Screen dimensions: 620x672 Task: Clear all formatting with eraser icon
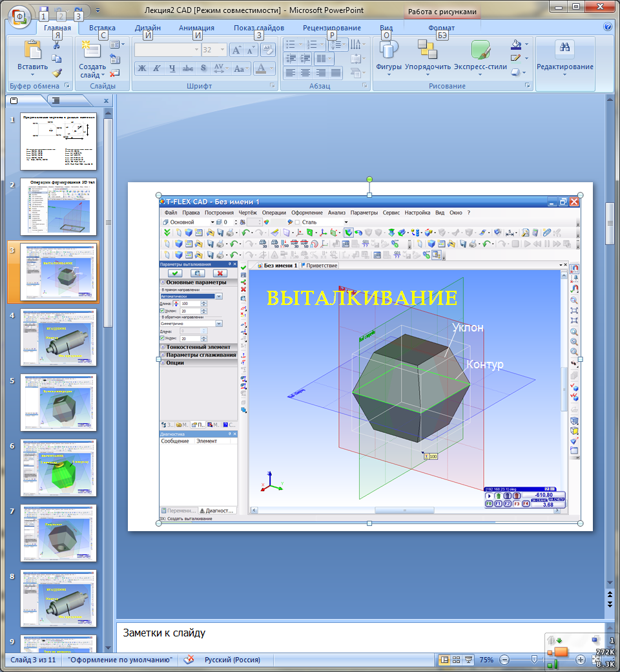pyautogui.click(x=268, y=50)
